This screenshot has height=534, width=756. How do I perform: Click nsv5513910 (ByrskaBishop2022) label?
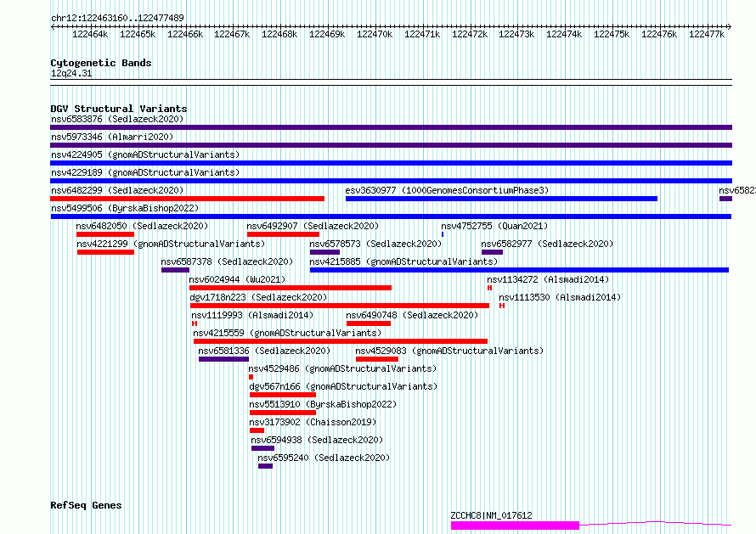323,404
